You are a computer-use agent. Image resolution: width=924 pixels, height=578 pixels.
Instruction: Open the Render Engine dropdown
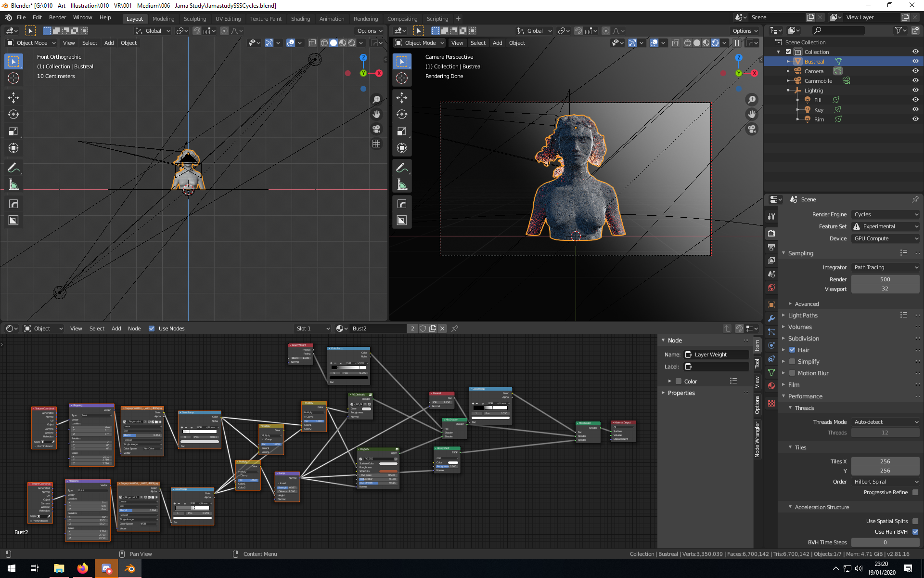coord(885,214)
